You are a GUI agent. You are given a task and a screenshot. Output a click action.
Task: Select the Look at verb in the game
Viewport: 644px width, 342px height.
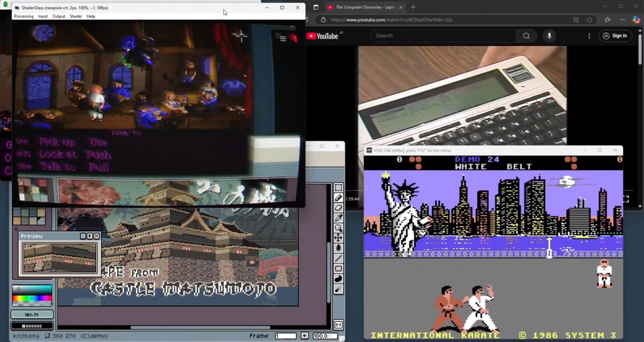point(58,155)
